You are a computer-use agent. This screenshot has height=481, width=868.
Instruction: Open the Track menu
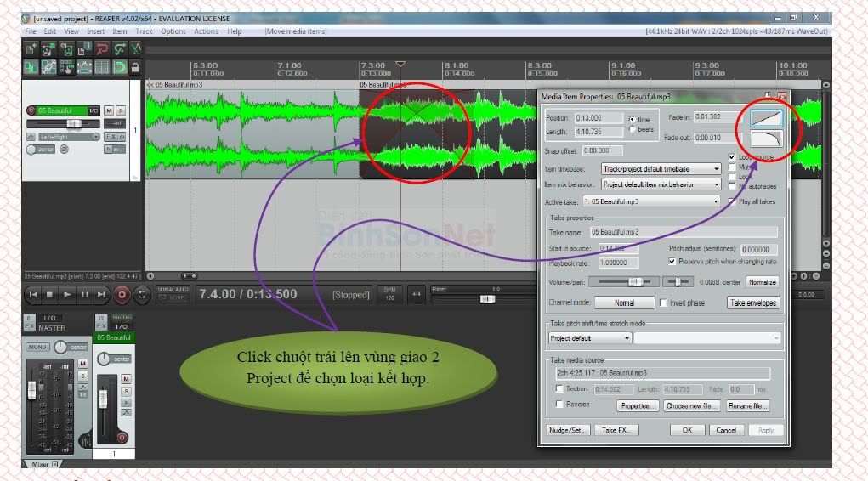(144, 31)
